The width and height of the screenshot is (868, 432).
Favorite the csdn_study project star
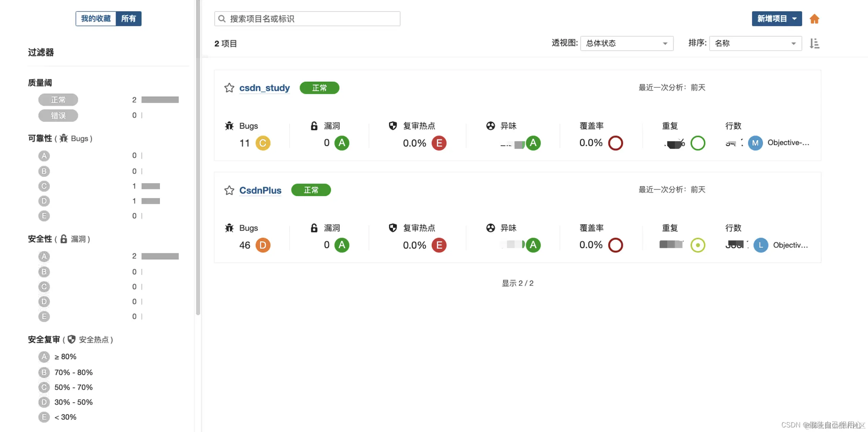coord(229,88)
